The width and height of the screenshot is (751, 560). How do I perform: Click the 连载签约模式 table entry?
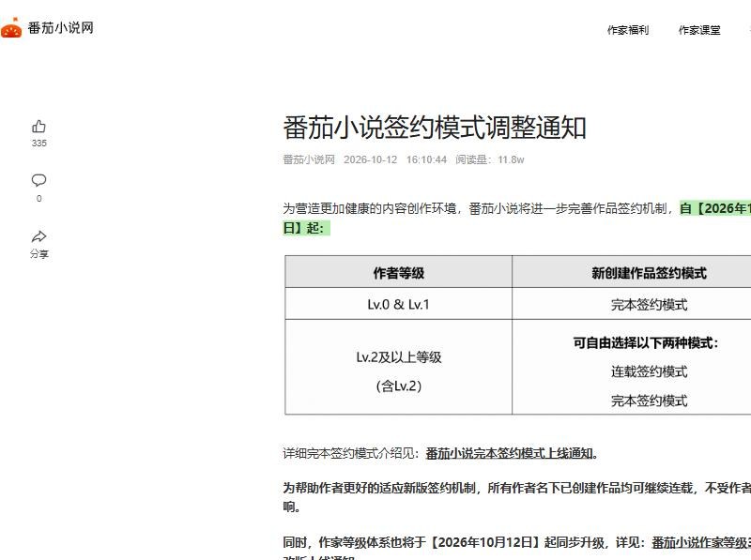pos(649,371)
